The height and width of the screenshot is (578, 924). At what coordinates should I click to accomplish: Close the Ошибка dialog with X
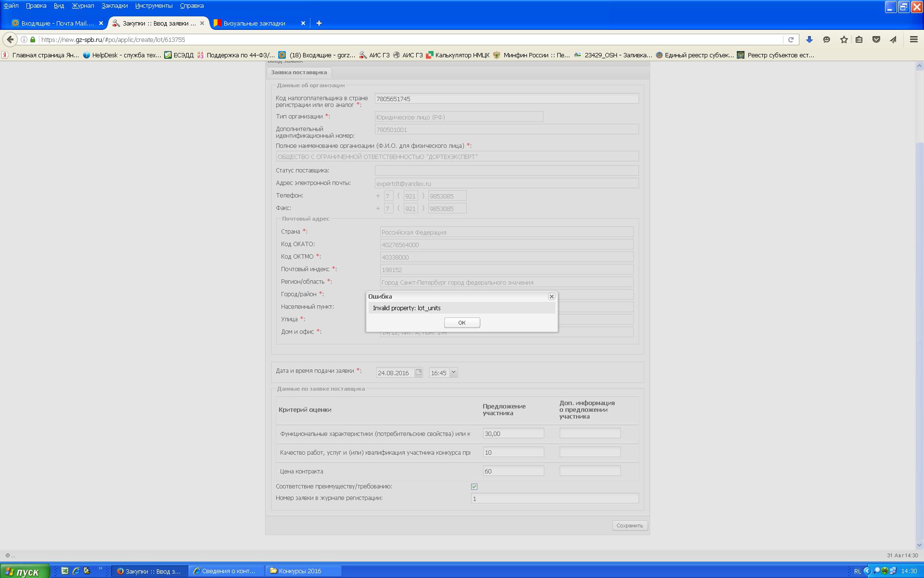(x=552, y=296)
